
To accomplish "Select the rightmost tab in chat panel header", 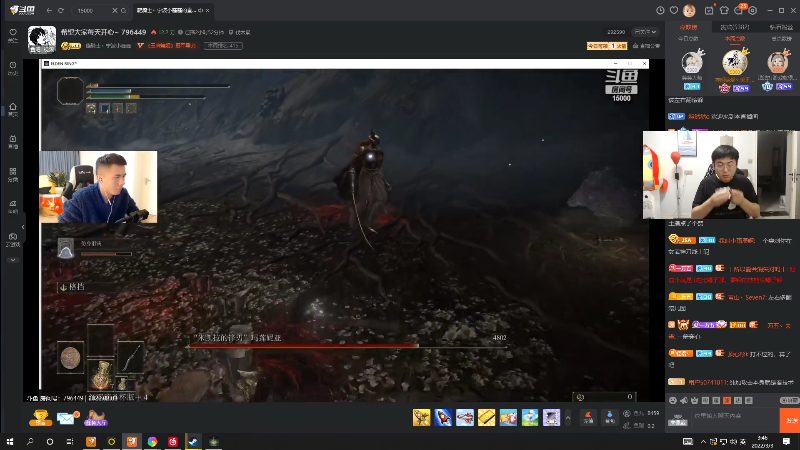I will click(x=781, y=27).
